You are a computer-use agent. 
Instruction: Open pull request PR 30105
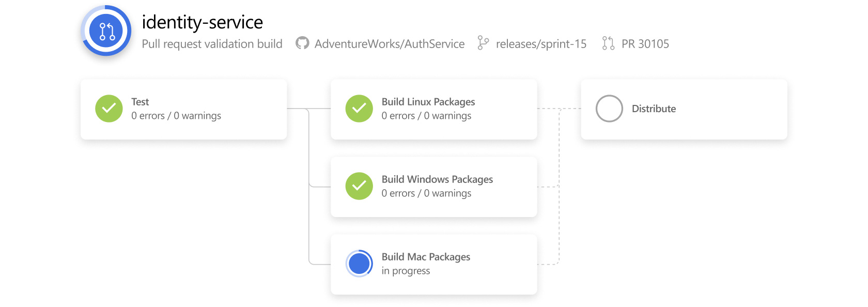(x=645, y=44)
